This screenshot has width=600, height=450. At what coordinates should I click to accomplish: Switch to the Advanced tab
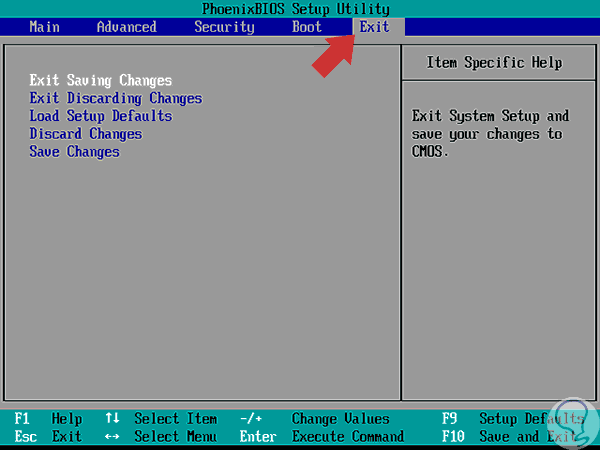click(x=127, y=27)
